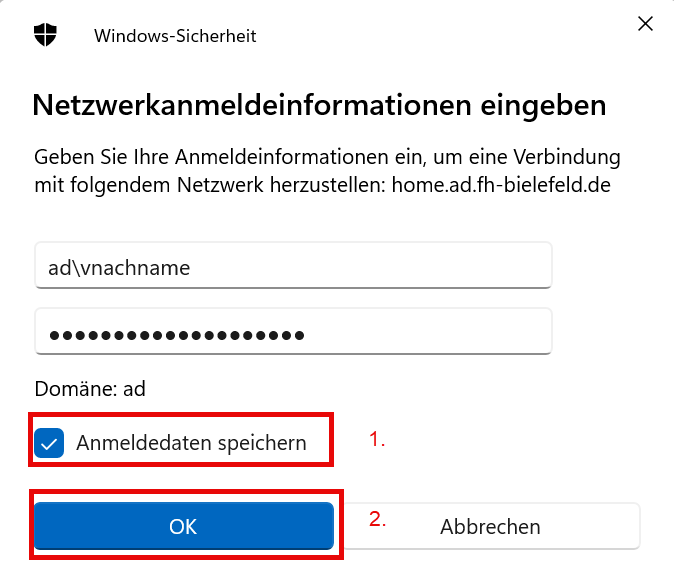Screen dimensions: 674x582
Task: Click the heading 'Netzwerkanmeldeinformationen eingeben'
Action: tap(320, 104)
